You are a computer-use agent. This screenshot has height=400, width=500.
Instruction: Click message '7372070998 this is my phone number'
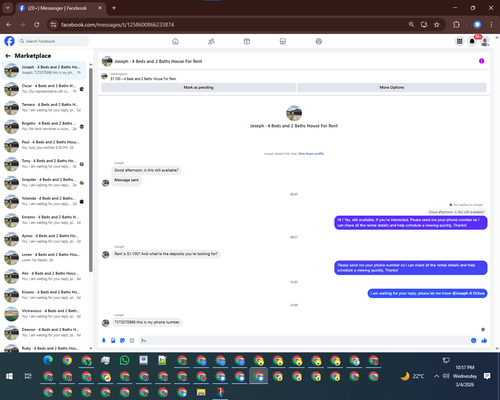pyautogui.click(x=147, y=322)
